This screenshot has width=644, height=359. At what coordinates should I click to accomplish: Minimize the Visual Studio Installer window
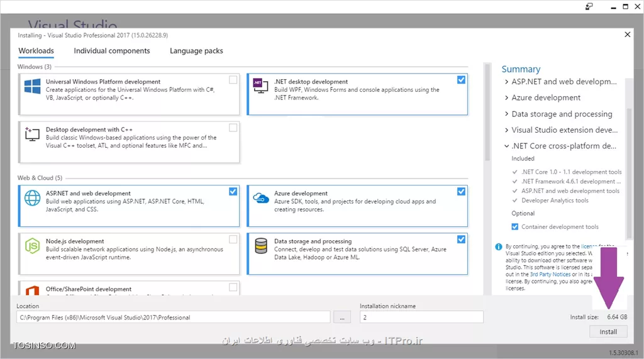(613, 7)
